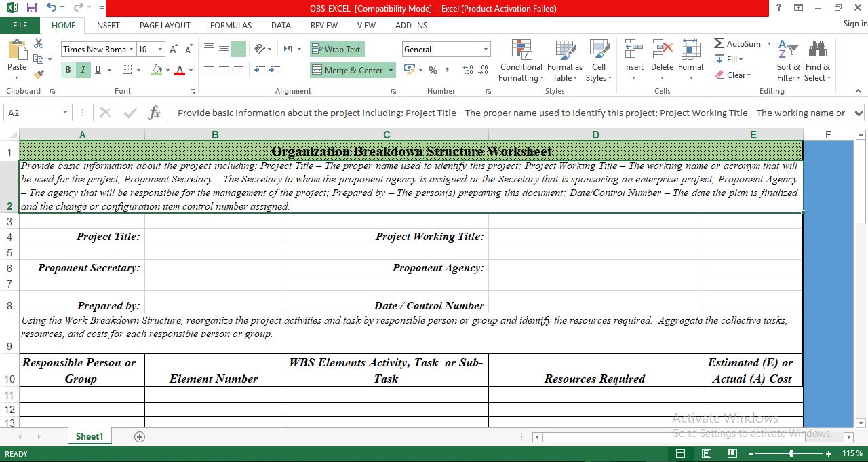Open the AutoSum function

[738, 43]
